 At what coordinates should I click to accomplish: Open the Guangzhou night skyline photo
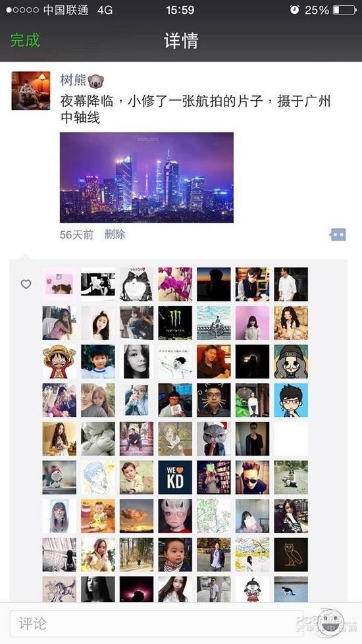click(x=147, y=177)
